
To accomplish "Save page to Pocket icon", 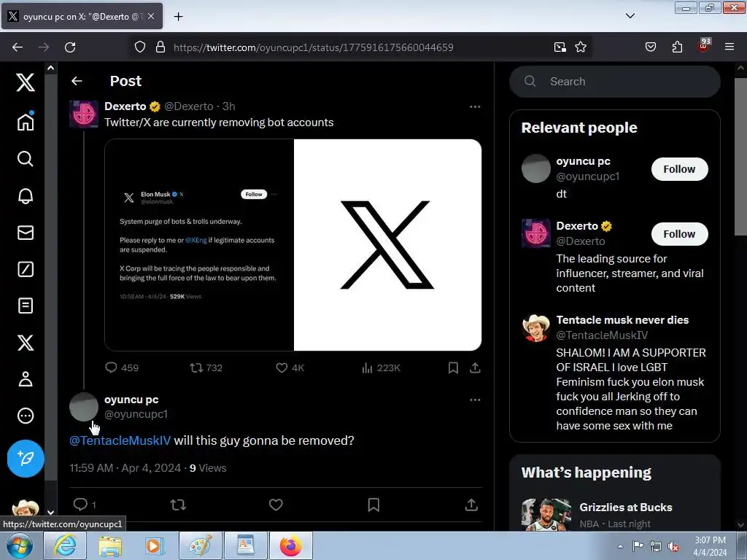I will point(650,47).
